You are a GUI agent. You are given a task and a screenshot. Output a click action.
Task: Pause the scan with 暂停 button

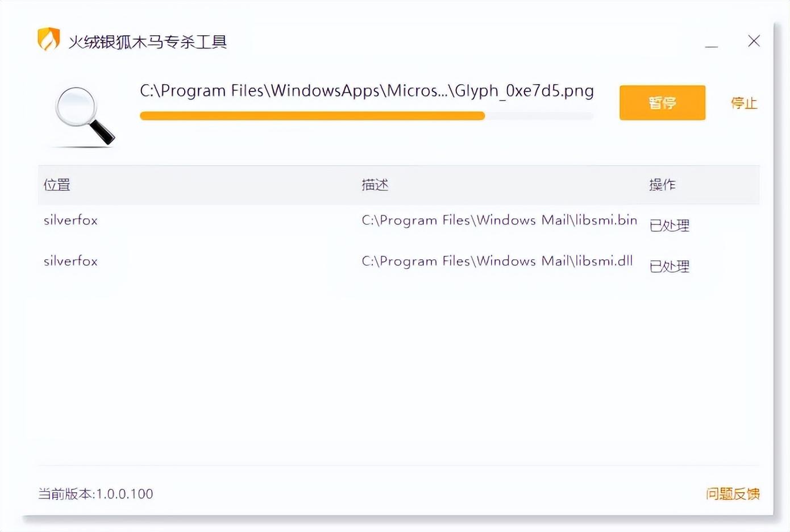click(662, 103)
